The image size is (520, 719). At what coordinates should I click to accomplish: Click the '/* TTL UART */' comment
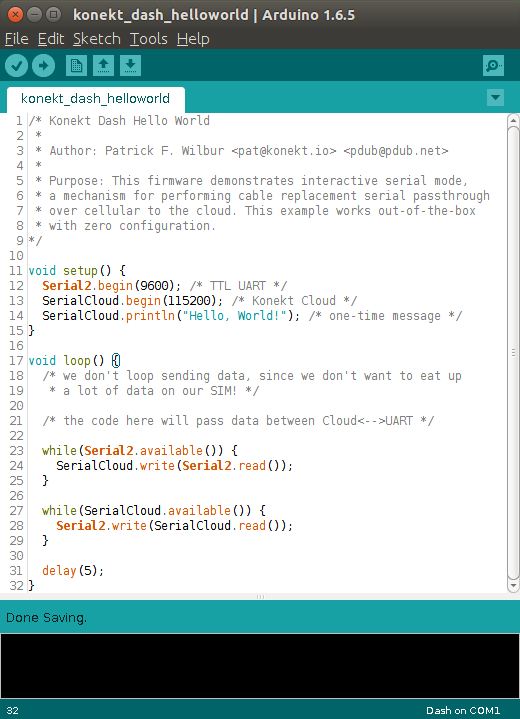[x=238, y=286]
